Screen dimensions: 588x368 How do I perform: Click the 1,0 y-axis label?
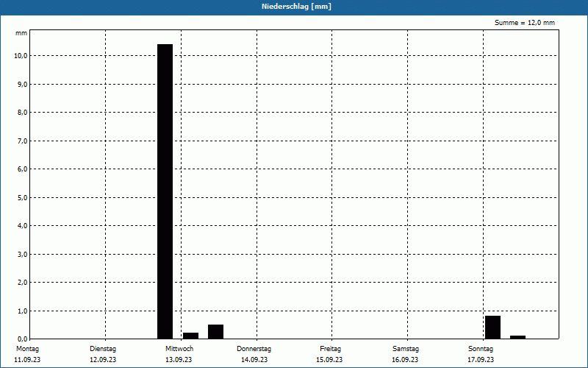point(23,311)
